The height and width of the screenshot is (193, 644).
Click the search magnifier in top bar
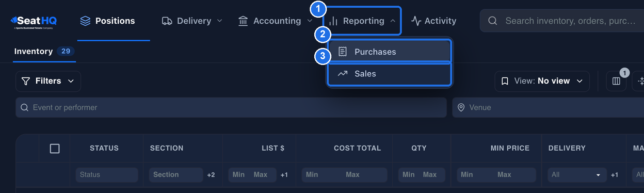click(492, 21)
